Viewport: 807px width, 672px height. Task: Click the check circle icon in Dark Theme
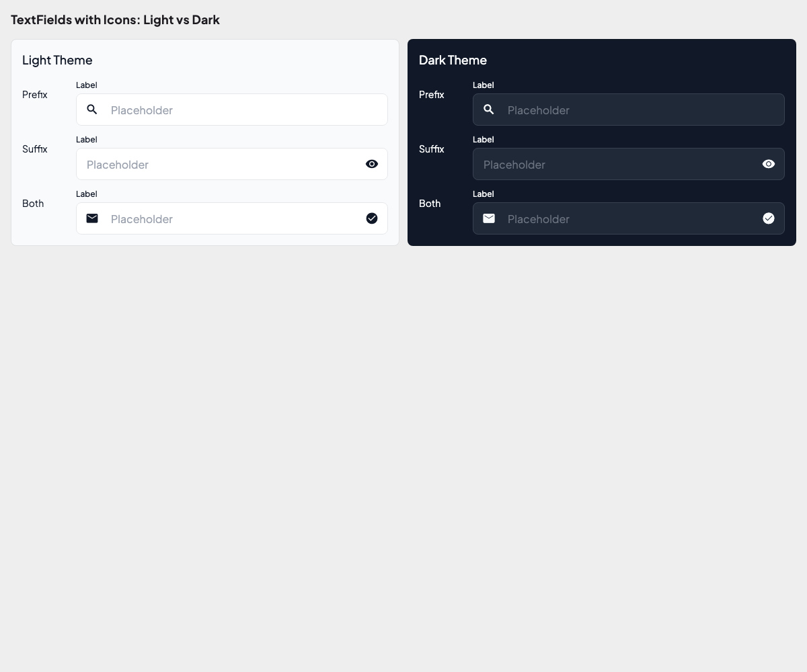pyautogui.click(x=769, y=218)
